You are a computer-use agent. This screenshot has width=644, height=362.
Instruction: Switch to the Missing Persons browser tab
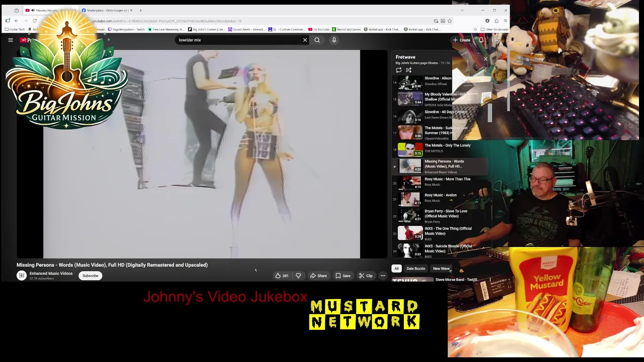pos(50,10)
